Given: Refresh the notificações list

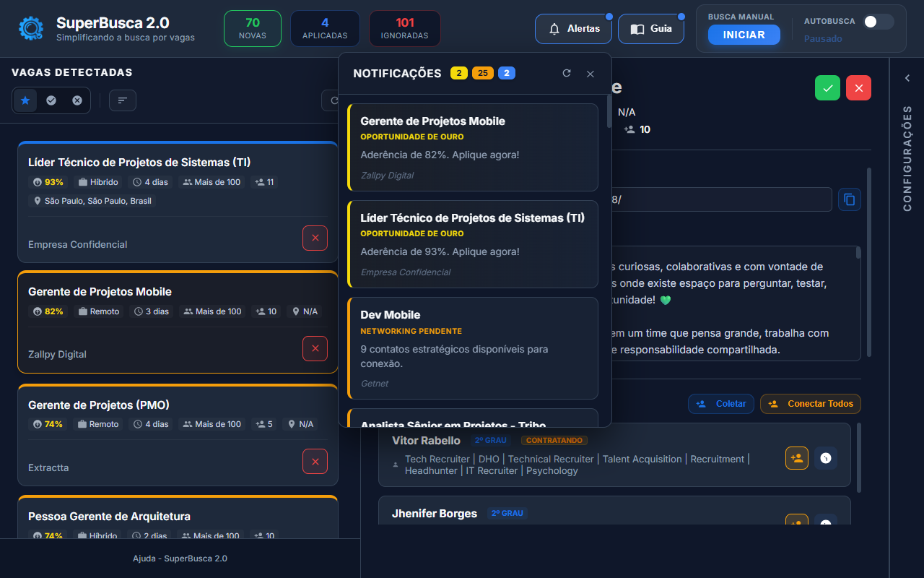Looking at the screenshot, I should [x=567, y=73].
